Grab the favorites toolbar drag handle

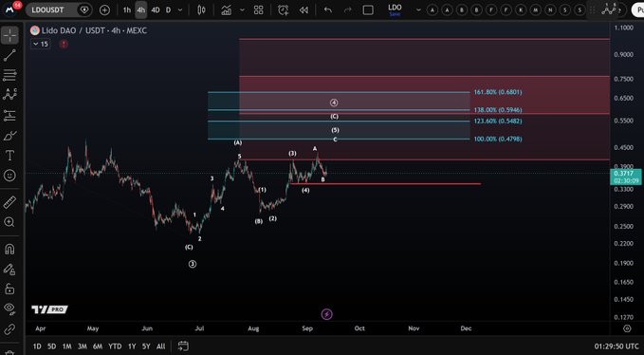[592, 10]
